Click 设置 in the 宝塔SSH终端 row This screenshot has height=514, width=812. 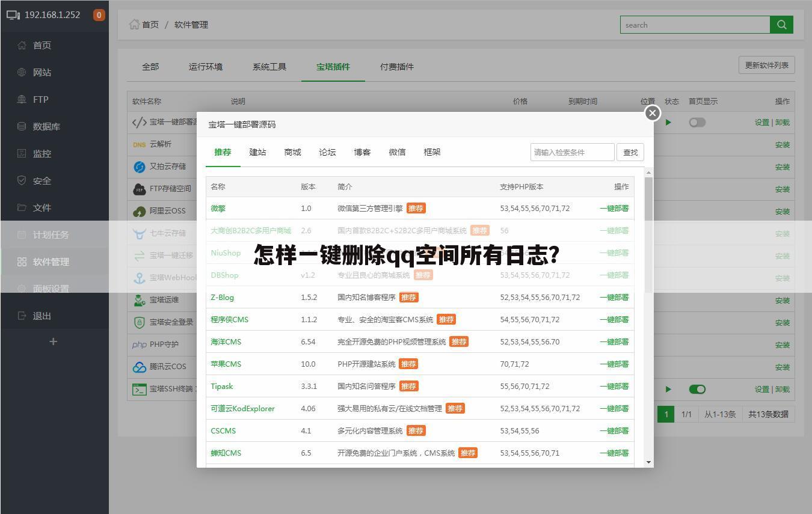coord(762,390)
